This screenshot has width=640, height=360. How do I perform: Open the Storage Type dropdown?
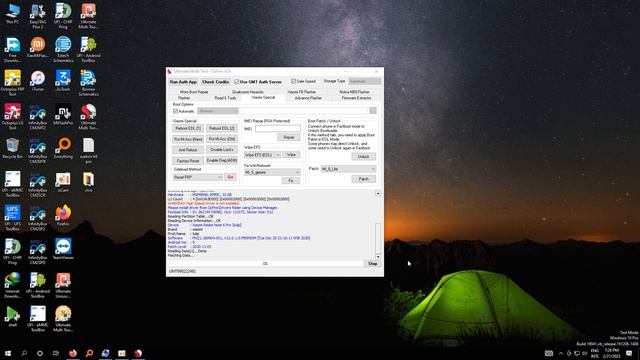pyautogui.click(x=364, y=81)
